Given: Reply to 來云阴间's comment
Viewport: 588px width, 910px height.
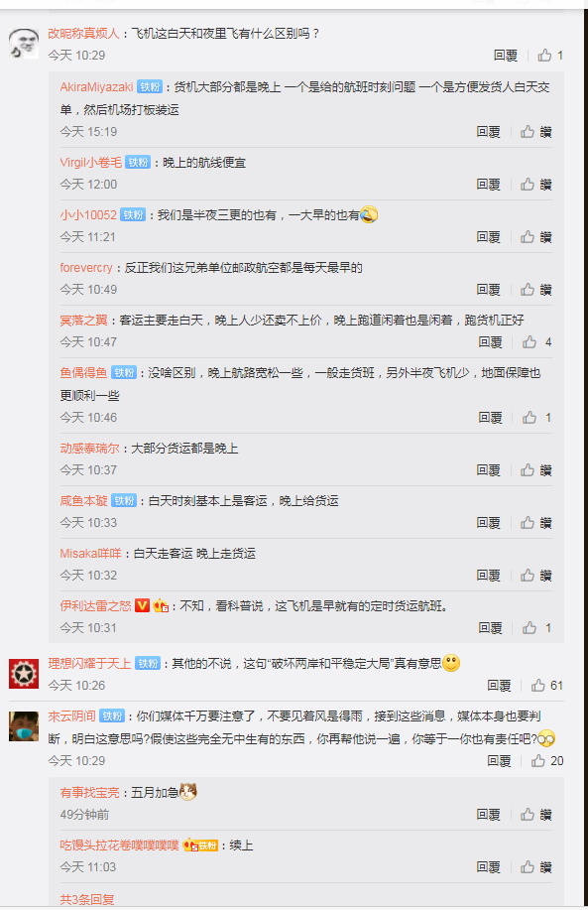Looking at the screenshot, I should (x=499, y=761).
